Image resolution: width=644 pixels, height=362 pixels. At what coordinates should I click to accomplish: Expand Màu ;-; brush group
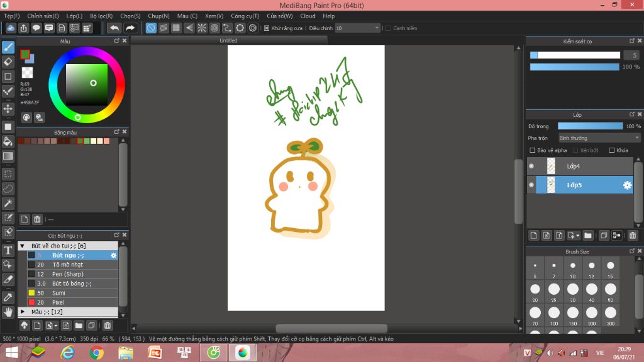(x=23, y=312)
